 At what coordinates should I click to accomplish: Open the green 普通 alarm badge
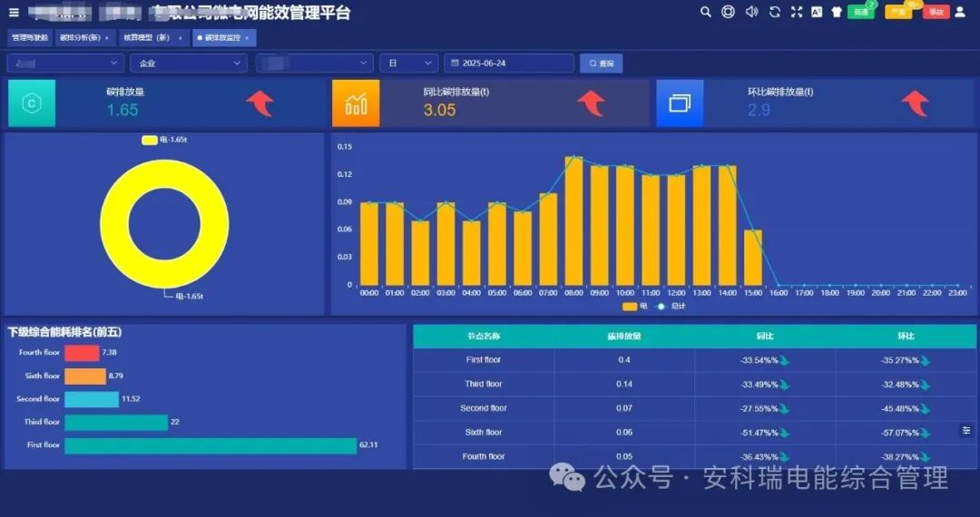point(860,12)
